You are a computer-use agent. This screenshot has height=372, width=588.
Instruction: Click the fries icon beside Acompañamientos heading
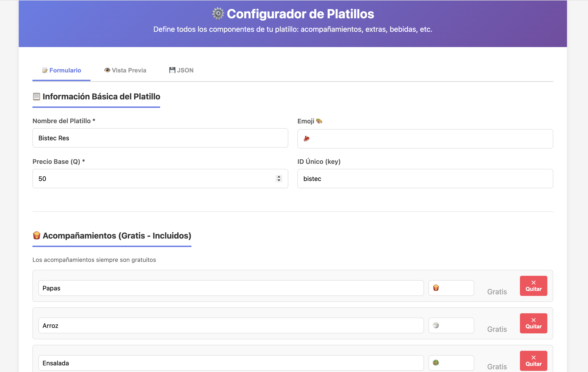point(36,235)
